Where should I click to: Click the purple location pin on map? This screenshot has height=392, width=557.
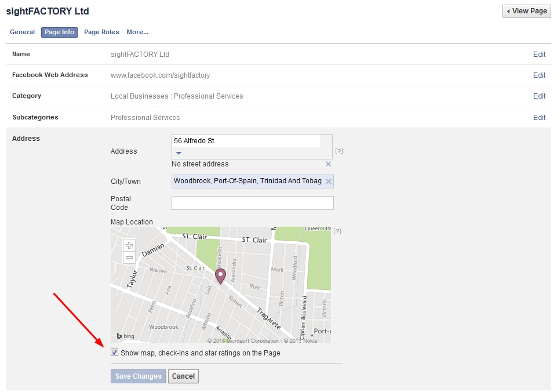221,276
